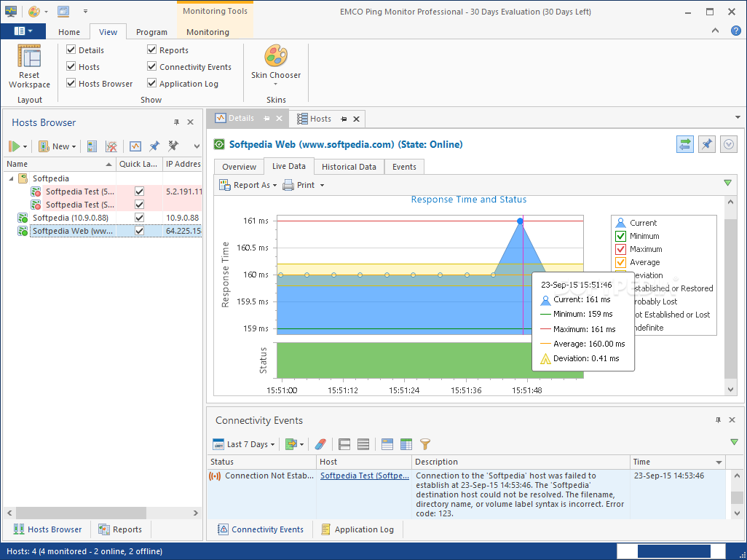Viewport: 747px width, 560px height.
Task: Click the green start monitoring icon
Action: (x=15, y=146)
